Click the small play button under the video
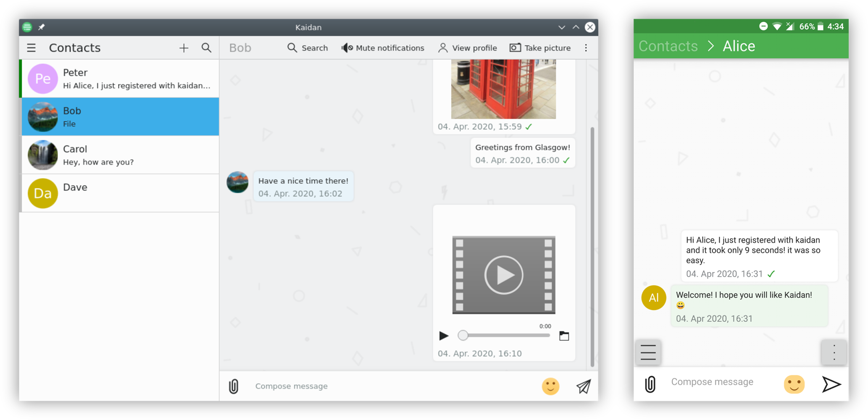 point(444,336)
